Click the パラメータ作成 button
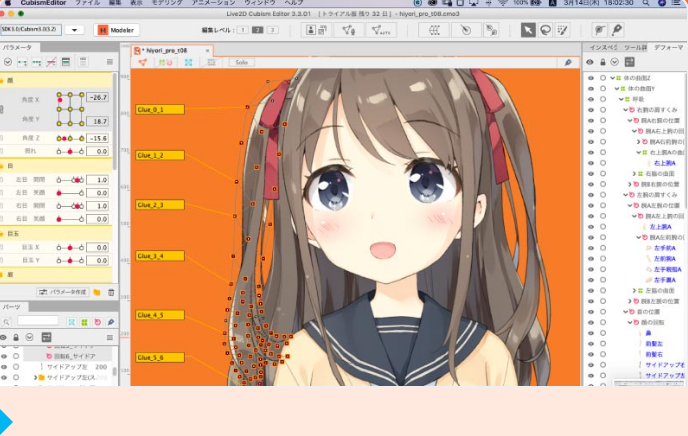This screenshot has width=688, height=436. coord(63,292)
